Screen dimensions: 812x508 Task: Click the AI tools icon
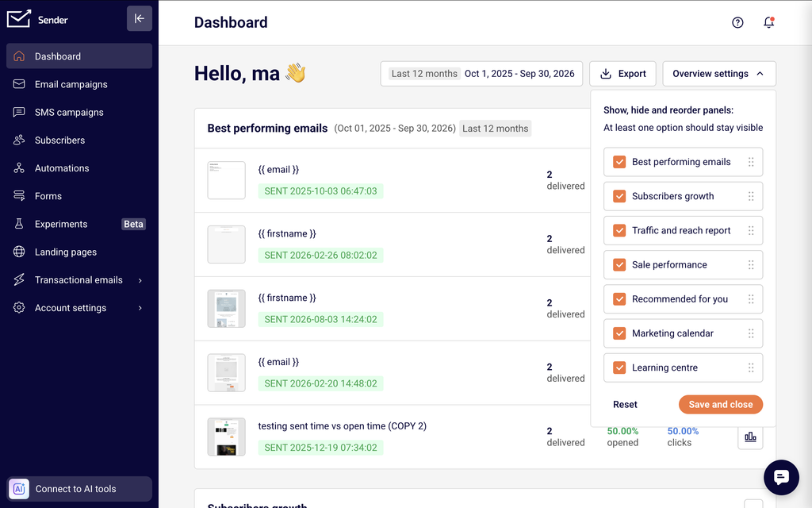19,489
